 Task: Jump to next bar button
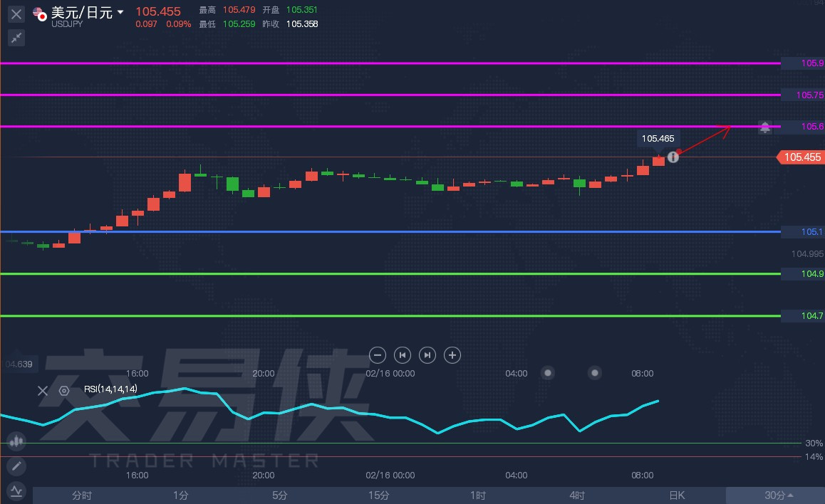pos(427,355)
